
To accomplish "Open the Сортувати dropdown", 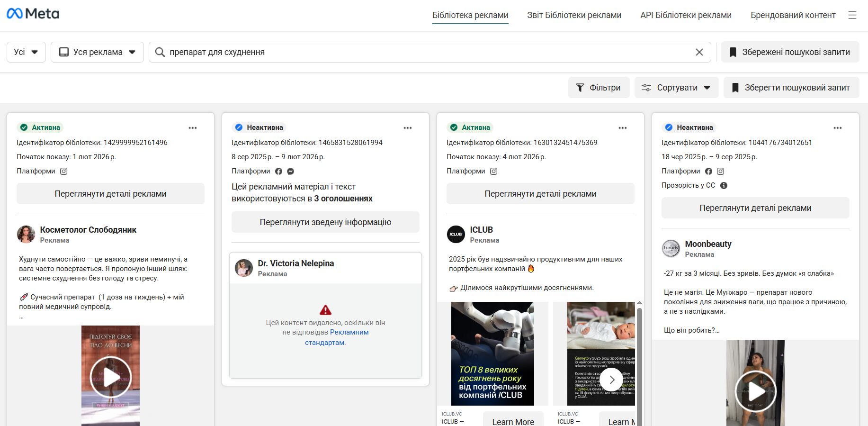I will (x=676, y=88).
